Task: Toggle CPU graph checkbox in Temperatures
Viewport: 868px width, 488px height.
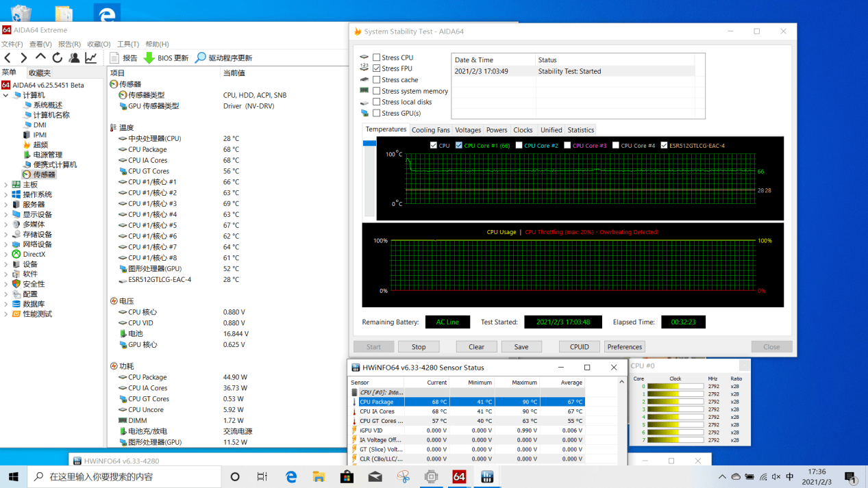Action: click(x=434, y=145)
